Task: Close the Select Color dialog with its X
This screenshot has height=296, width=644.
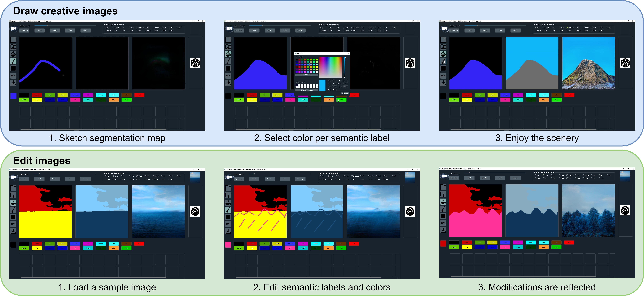Action: pyautogui.click(x=349, y=53)
